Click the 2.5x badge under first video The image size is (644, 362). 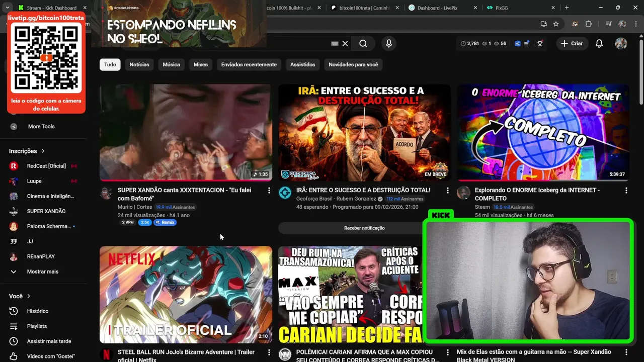[145, 222]
